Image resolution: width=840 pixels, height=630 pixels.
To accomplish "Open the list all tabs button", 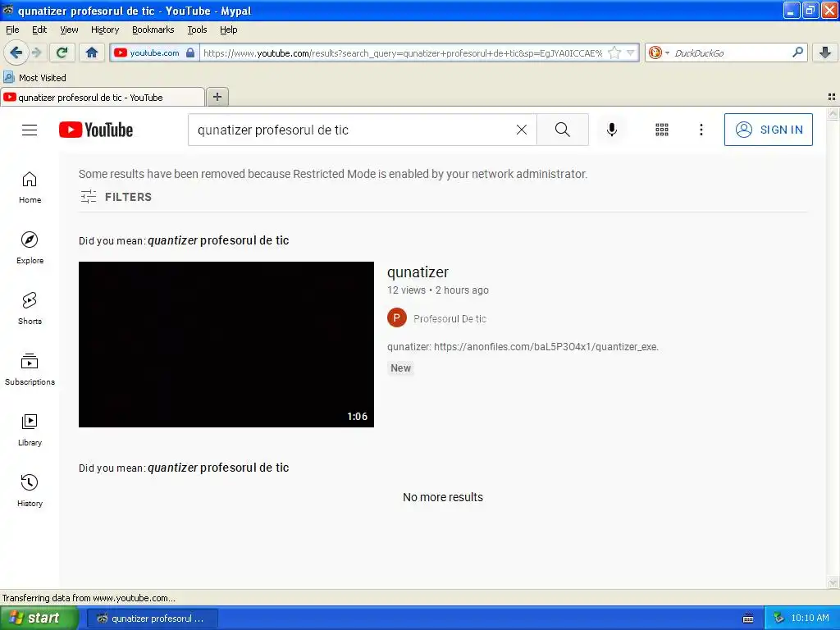I will 832,97.
